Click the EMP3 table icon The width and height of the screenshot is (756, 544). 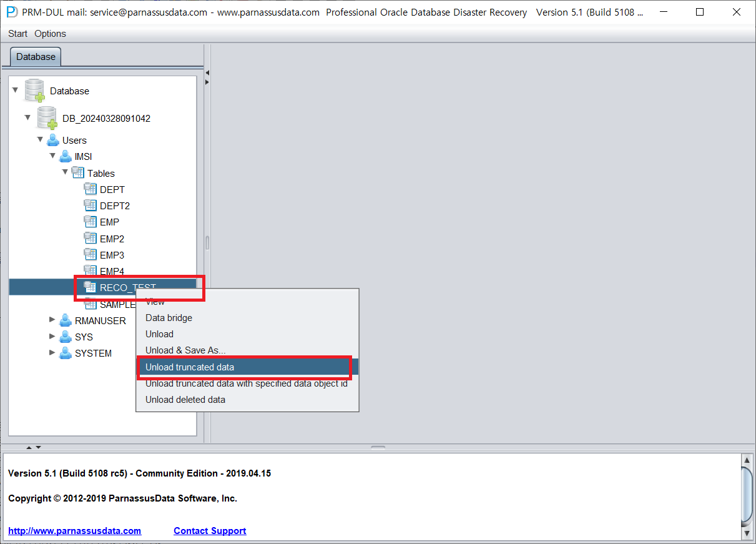(91, 255)
